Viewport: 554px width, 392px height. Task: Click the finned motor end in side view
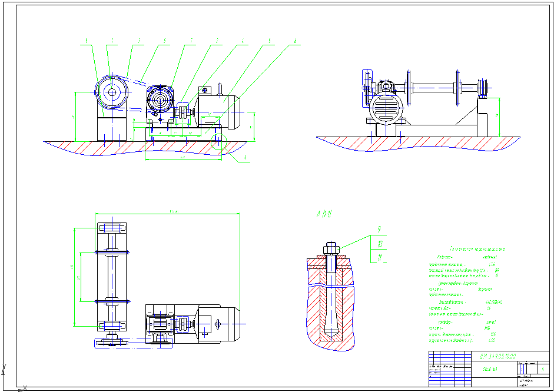(386, 109)
